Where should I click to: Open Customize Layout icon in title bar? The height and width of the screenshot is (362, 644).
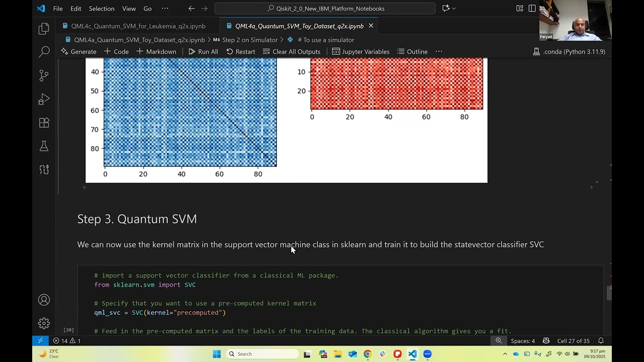[520, 9]
